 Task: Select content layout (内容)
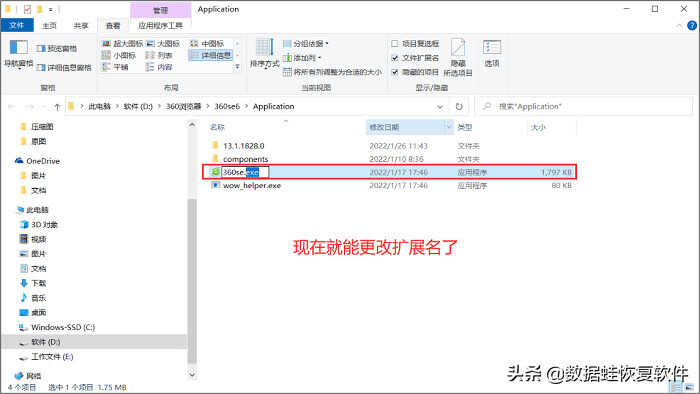159,67
